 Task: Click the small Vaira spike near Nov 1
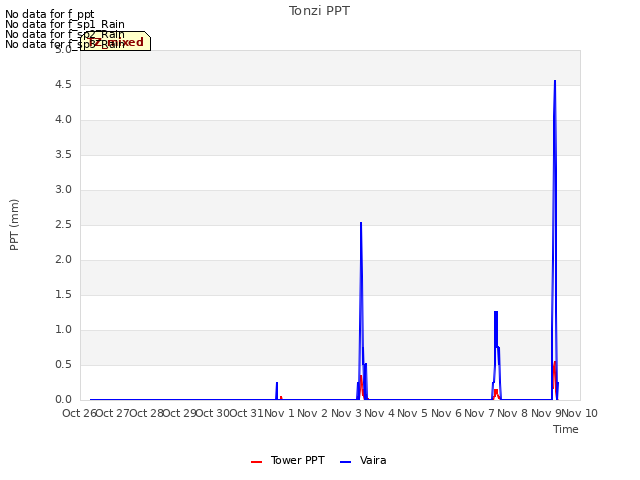(277, 383)
